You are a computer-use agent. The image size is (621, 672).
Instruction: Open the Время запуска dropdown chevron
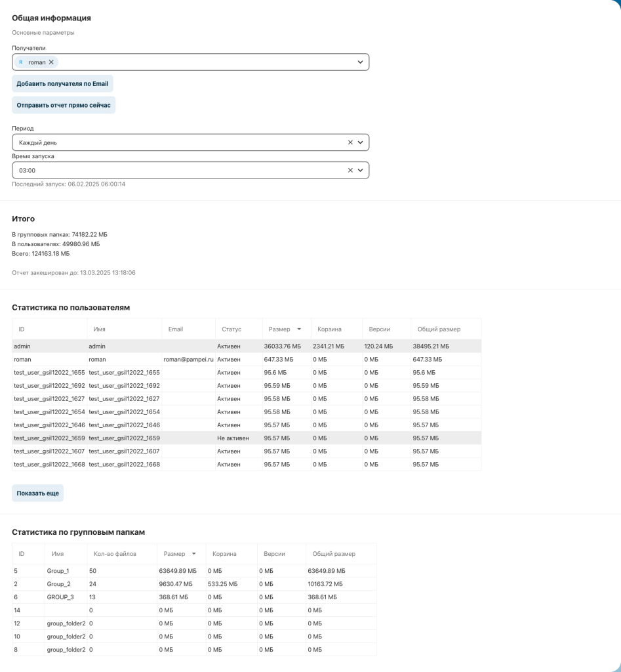pos(359,170)
